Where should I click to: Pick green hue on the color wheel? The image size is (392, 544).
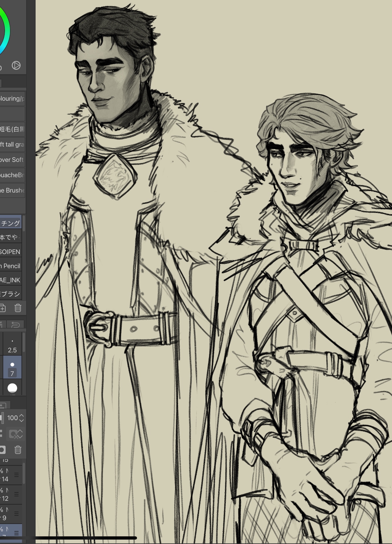click(x=5, y=18)
